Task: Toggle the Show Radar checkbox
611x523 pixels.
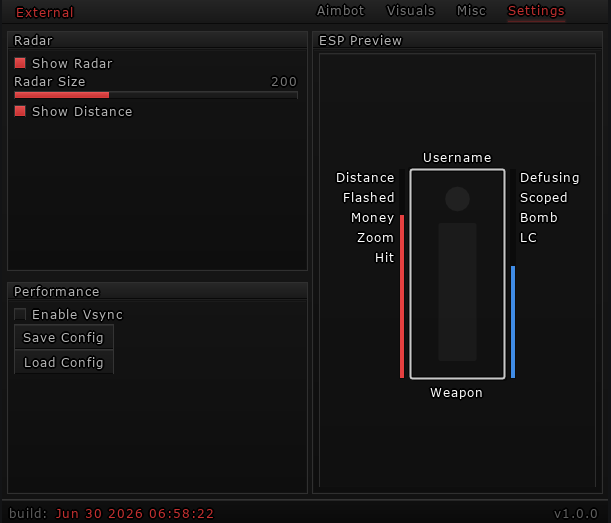Action: tap(20, 63)
